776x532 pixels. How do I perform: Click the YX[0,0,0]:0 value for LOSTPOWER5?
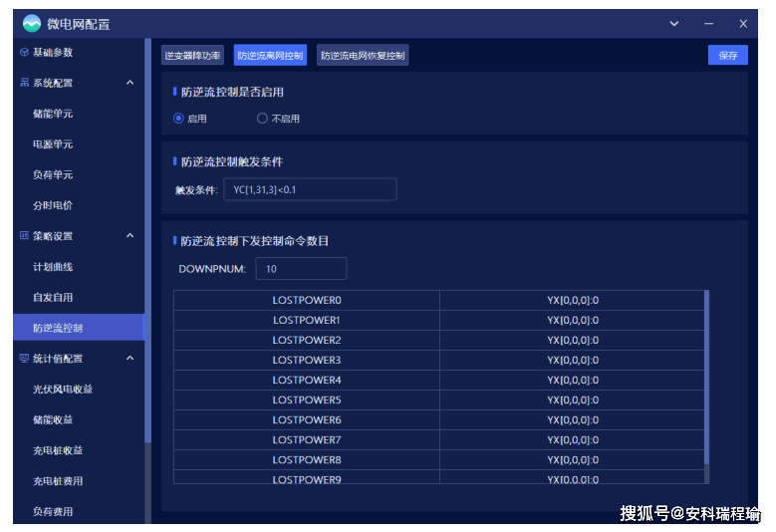573,399
